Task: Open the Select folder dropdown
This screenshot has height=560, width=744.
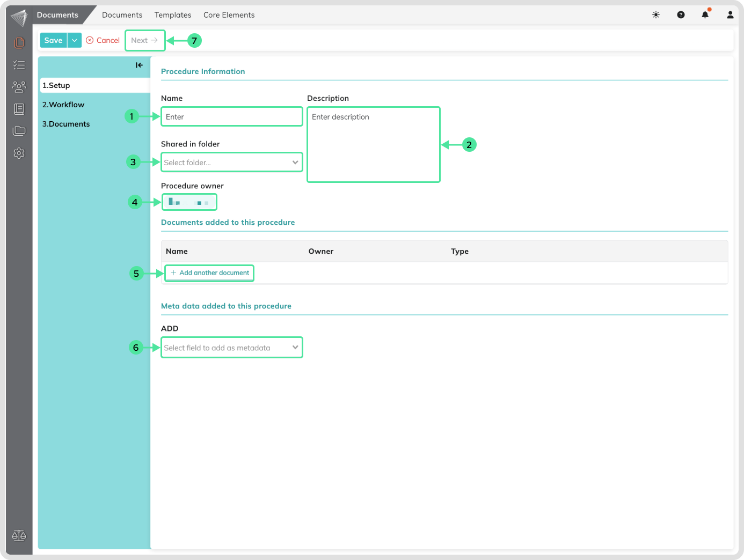Action: [232, 163]
